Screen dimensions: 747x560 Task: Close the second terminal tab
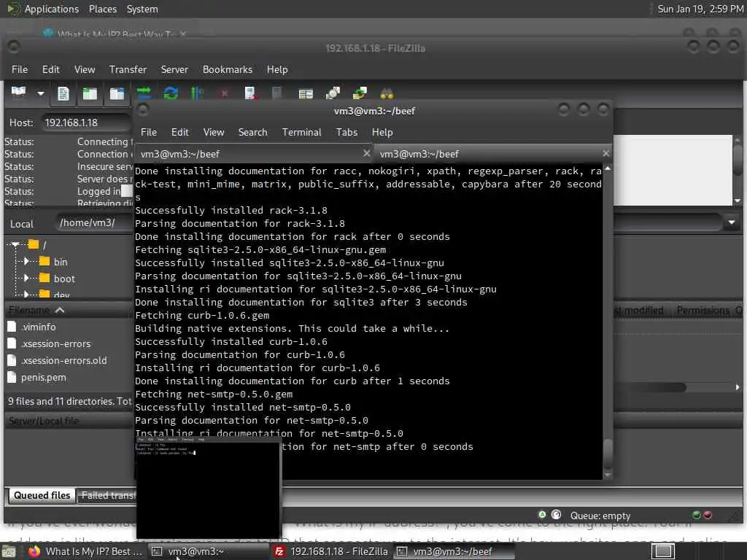(x=605, y=153)
